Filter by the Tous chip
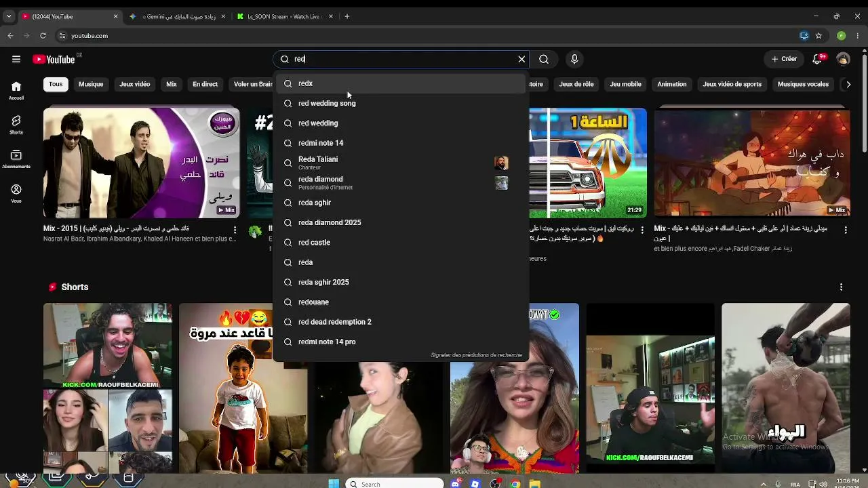This screenshot has height=488, width=868. 56,84
